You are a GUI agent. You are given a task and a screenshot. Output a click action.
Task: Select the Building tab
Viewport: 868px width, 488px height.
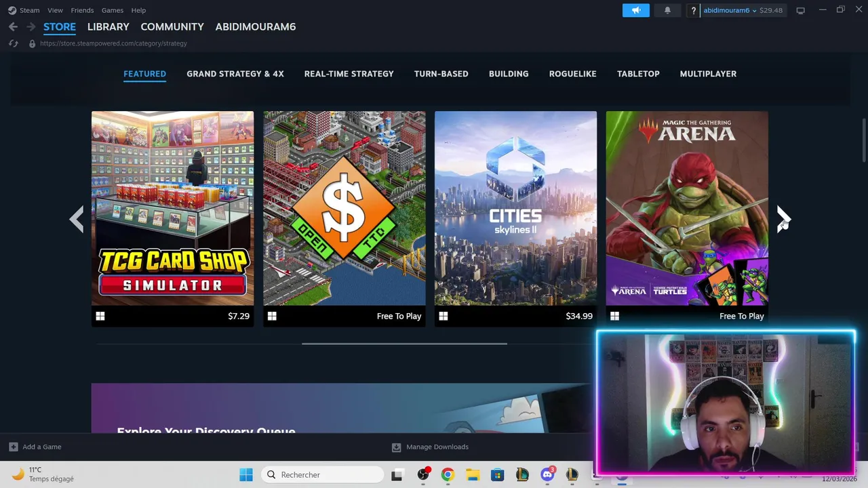[509, 74]
